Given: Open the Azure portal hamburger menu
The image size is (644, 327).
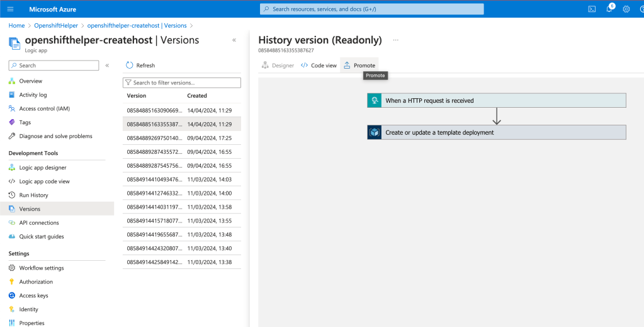Looking at the screenshot, I should pos(11,9).
